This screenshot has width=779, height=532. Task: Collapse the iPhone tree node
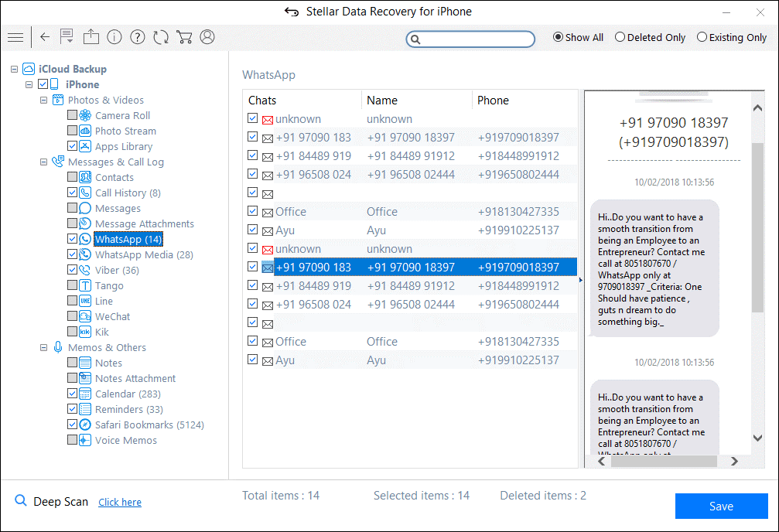coord(29,84)
